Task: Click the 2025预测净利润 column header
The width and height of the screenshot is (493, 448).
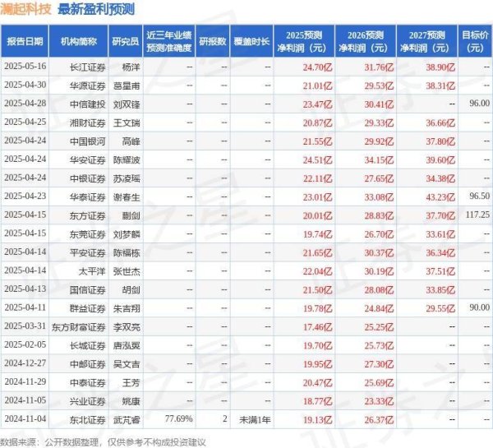Action: [304, 41]
